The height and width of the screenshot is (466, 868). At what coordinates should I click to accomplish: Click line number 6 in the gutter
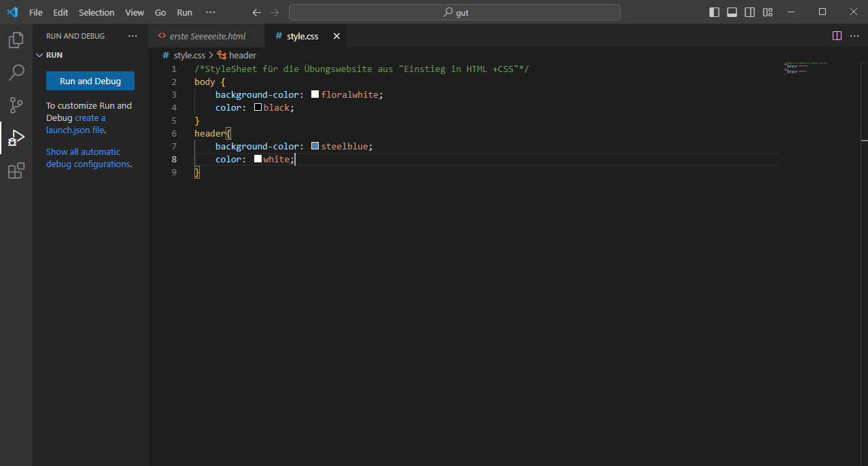[x=174, y=133]
